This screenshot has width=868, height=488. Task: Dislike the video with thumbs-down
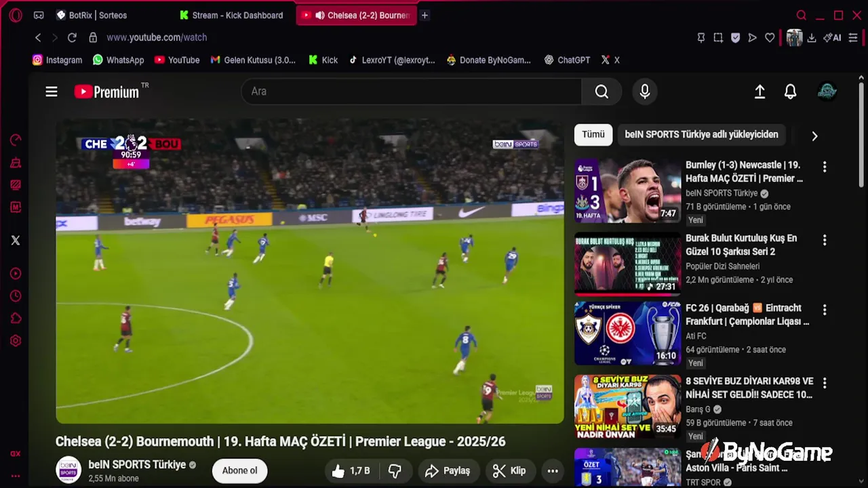click(x=395, y=470)
